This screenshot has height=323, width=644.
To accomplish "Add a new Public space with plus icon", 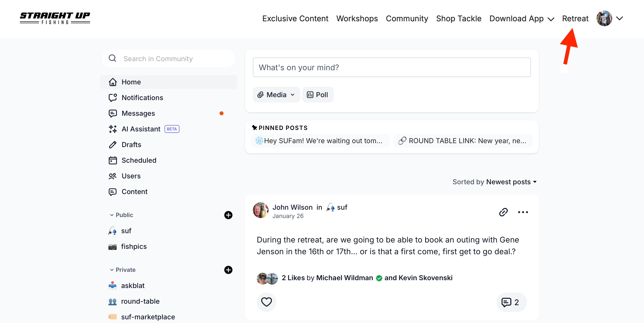I will coord(228,215).
